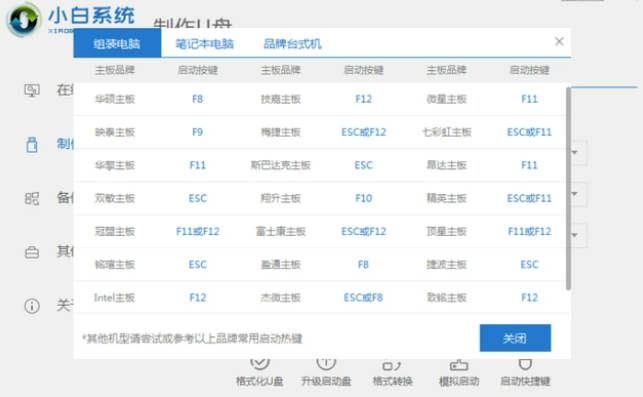Viewport: 643px width, 397px height.
Task: Click the 格式转换 label
Action: pyautogui.click(x=392, y=381)
